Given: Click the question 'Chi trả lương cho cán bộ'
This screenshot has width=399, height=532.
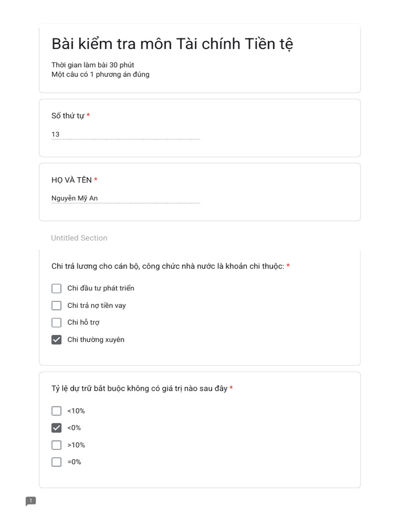Looking at the screenshot, I should tap(167, 267).
